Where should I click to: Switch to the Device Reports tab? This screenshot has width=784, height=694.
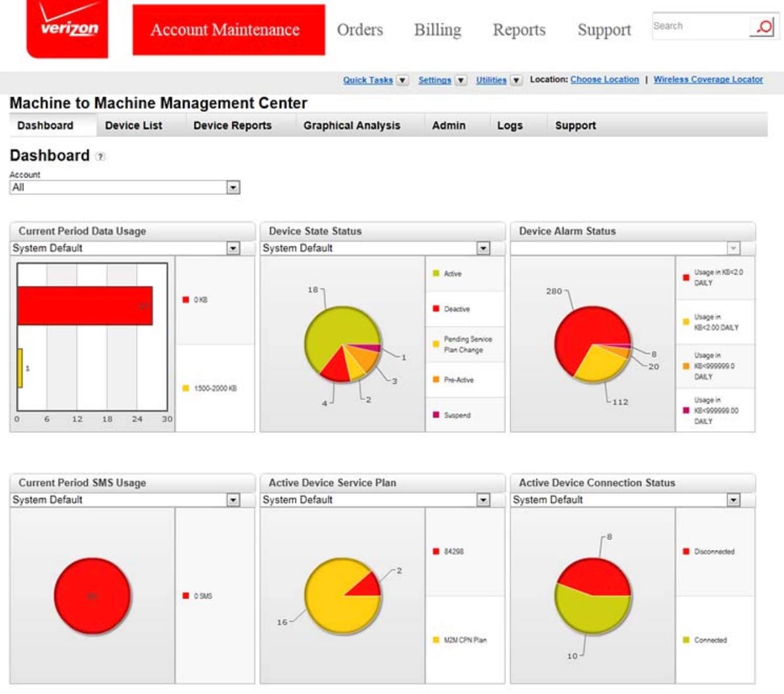[x=232, y=125]
